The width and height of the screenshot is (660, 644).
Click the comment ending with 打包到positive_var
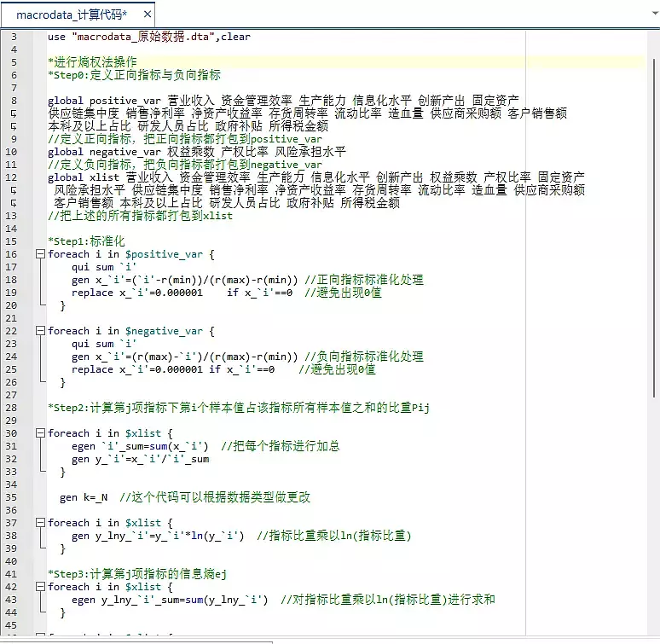tap(185, 139)
